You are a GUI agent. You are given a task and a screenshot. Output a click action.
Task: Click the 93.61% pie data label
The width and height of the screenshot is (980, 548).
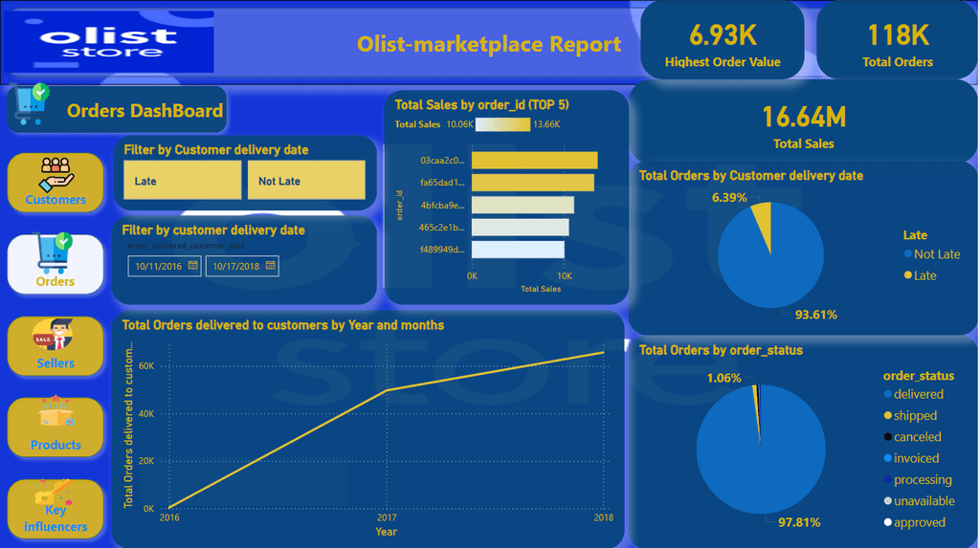[815, 315]
